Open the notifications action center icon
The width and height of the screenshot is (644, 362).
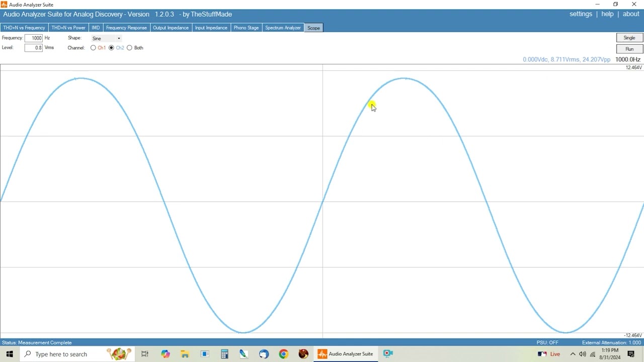pos(631,354)
